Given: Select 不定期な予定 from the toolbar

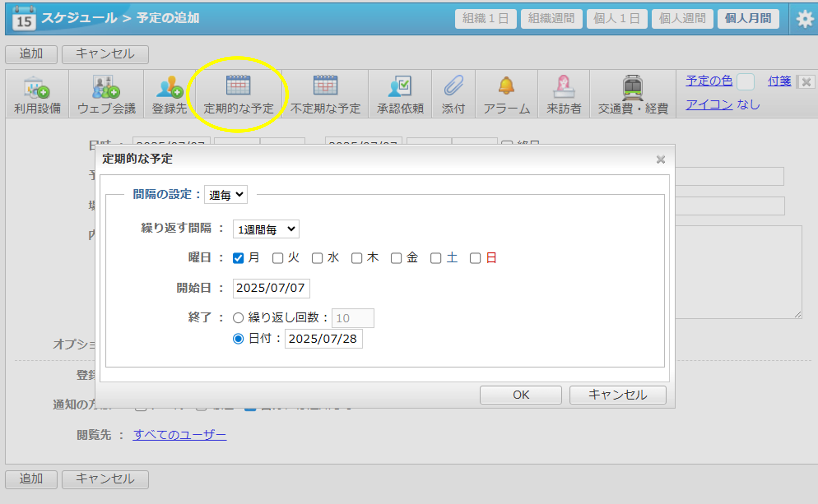Looking at the screenshot, I should (325, 94).
